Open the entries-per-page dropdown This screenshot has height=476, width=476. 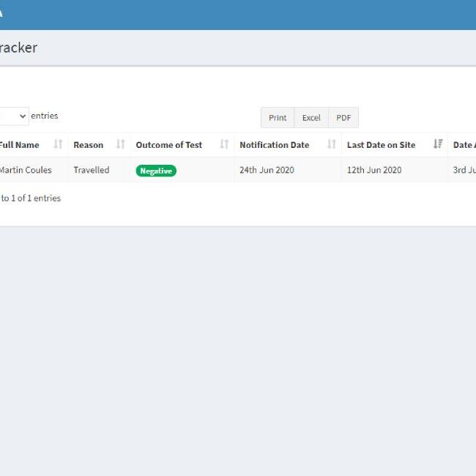(x=15, y=116)
